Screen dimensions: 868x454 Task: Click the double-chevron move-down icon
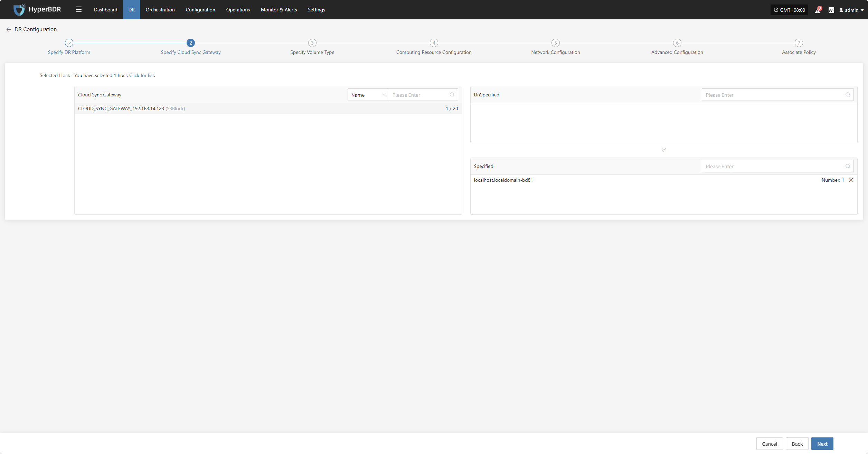coord(664,150)
